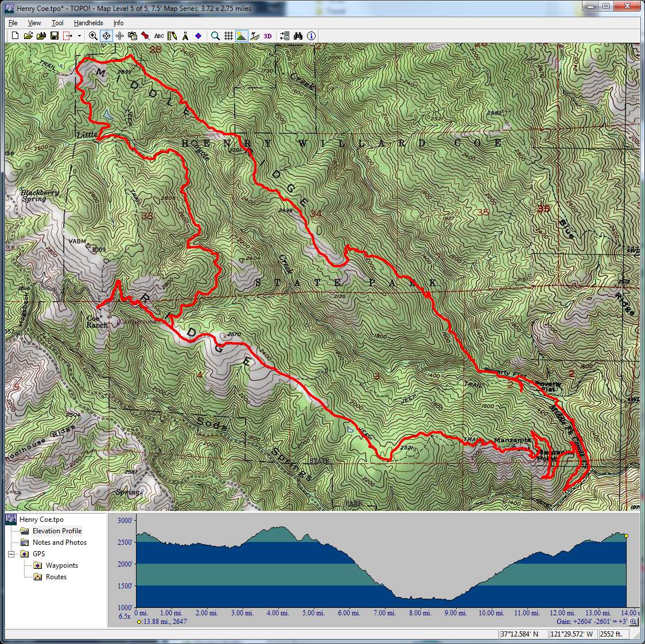Open the Tool menu
Image resolution: width=645 pixels, height=644 pixels.
point(57,23)
